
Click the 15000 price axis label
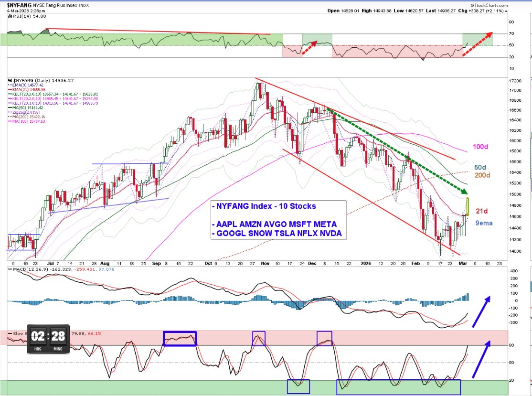(x=516, y=194)
